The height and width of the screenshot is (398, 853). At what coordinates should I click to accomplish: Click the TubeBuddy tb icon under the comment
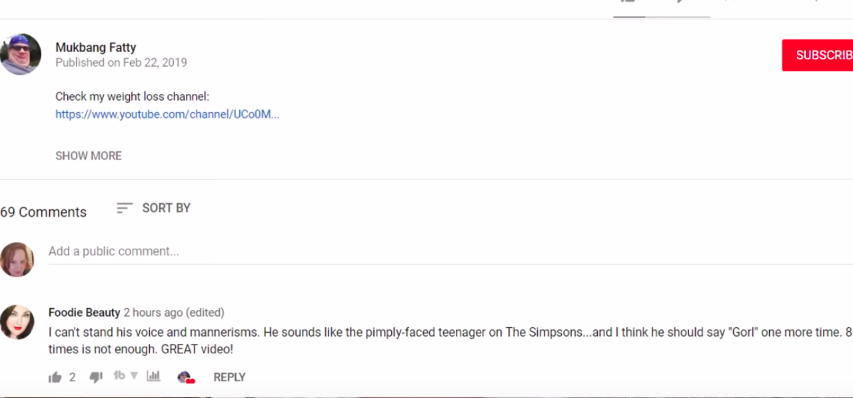(119, 376)
